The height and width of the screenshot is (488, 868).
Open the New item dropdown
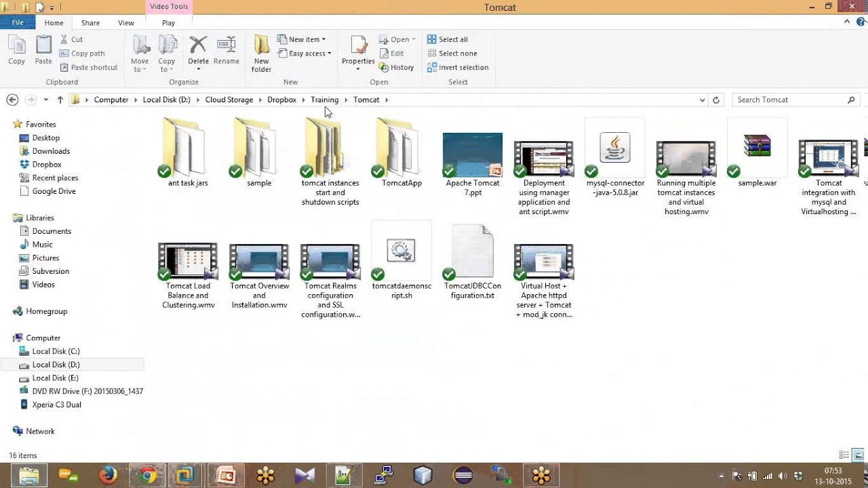pos(302,39)
